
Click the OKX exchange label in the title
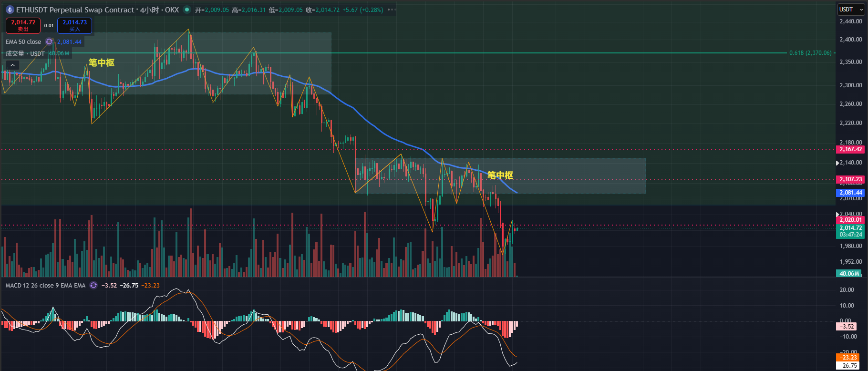[x=172, y=10]
